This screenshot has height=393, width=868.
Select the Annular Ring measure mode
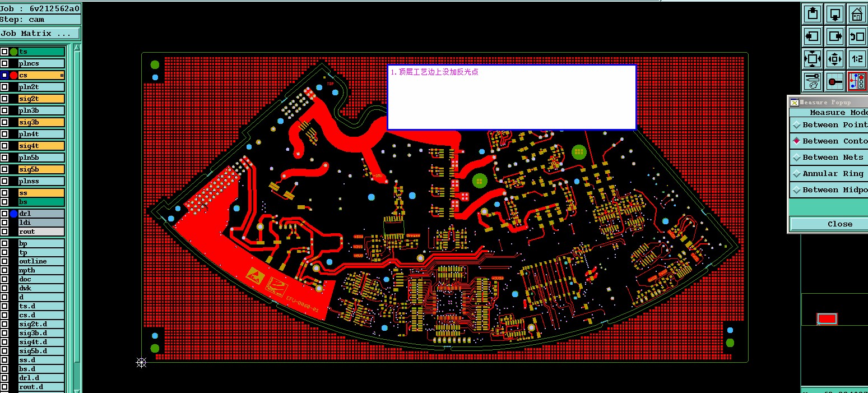[829, 174]
